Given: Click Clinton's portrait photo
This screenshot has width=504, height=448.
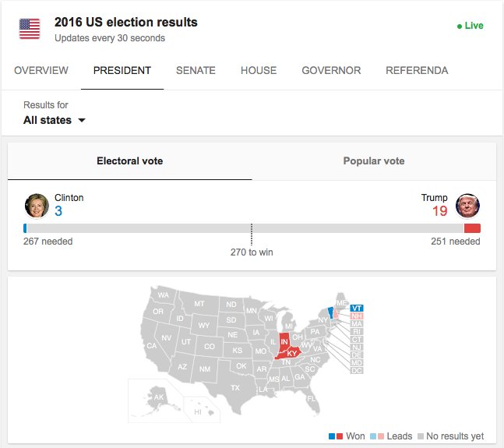Looking at the screenshot, I should 36,206.
